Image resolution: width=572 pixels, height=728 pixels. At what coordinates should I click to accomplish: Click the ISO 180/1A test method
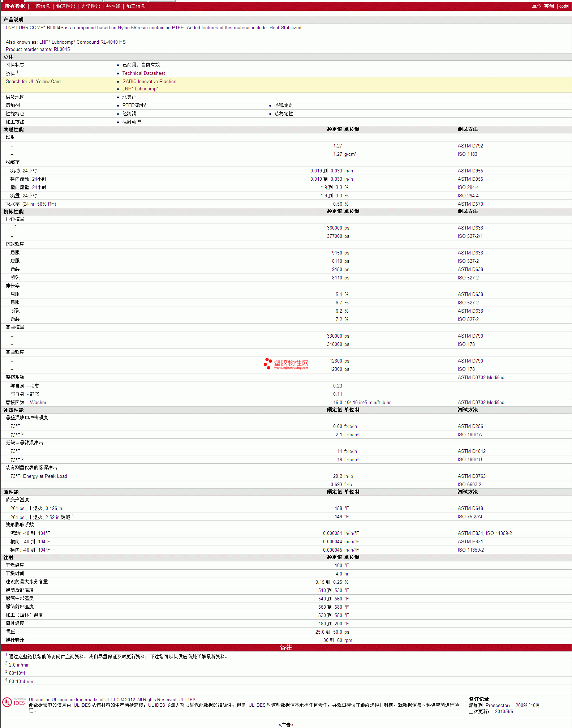coord(470,434)
